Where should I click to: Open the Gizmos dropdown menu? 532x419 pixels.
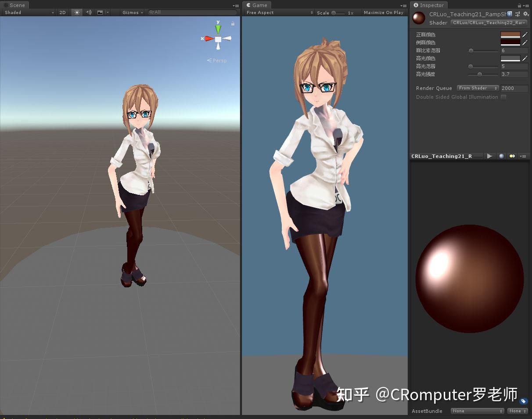pyautogui.click(x=132, y=12)
